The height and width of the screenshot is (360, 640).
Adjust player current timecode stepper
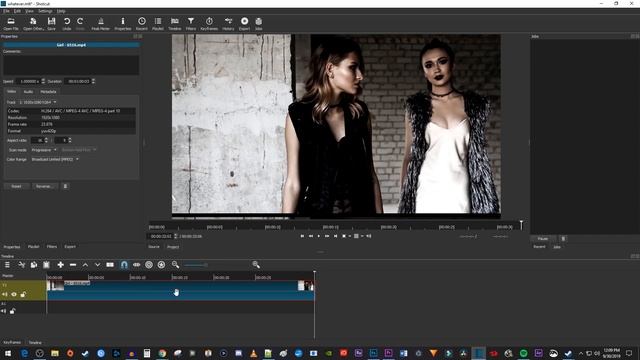176,236
